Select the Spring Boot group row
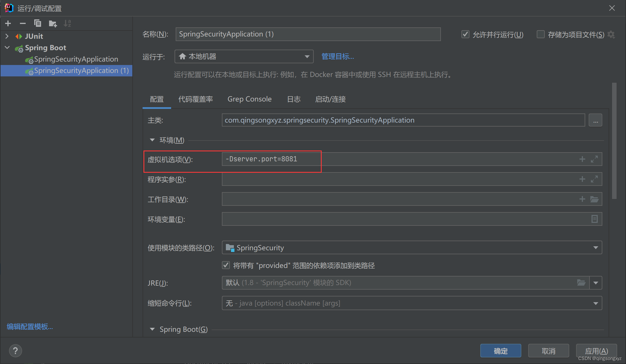The image size is (626, 364). [x=66, y=48]
